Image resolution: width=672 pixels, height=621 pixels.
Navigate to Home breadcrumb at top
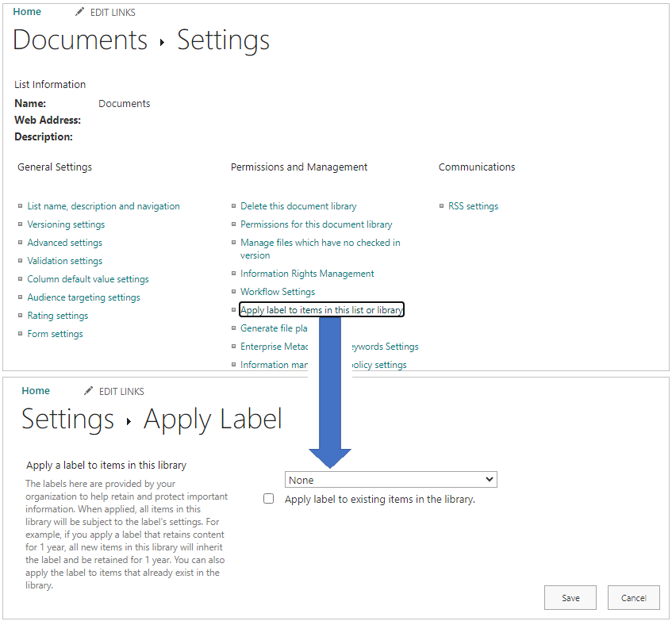[27, 11]
